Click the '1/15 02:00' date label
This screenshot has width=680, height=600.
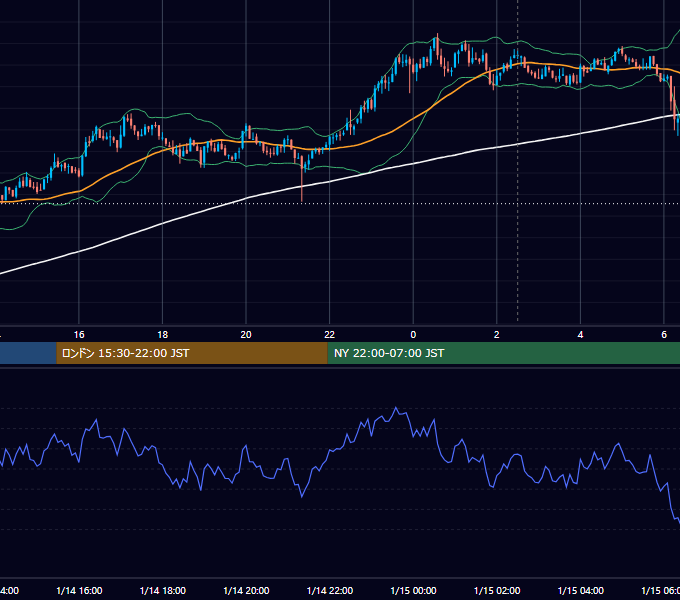coord(497,591)
